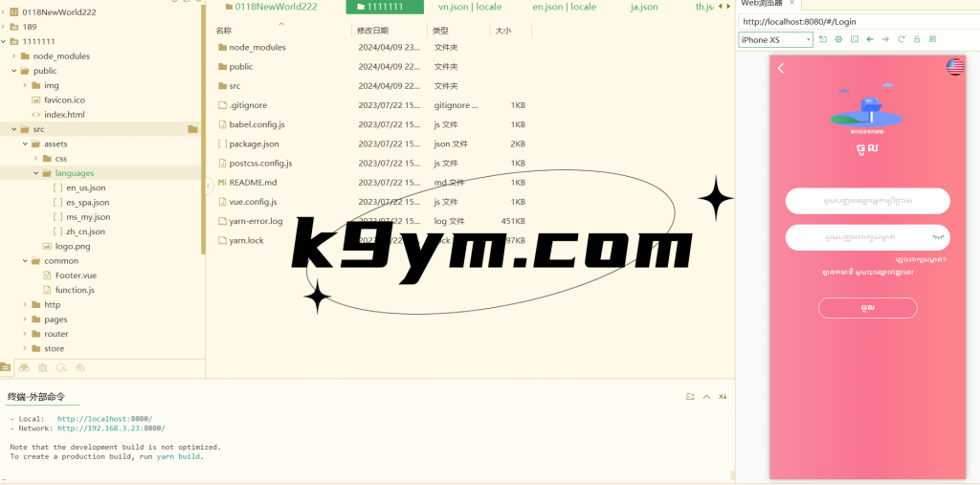This screenshot has width=980, height=485.
Task: Focus the username input in login preview
Action: click(x=867, y=201)
